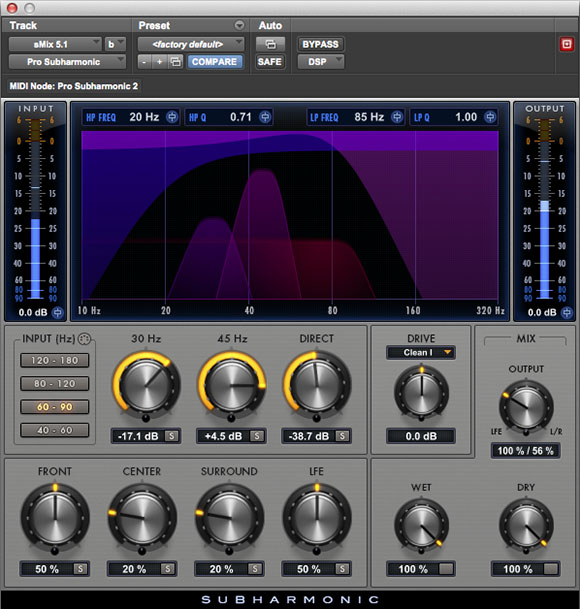Open the plug-in automation enable window
The width and height of the screenshot is (580, 609).
tap(270, 44)
